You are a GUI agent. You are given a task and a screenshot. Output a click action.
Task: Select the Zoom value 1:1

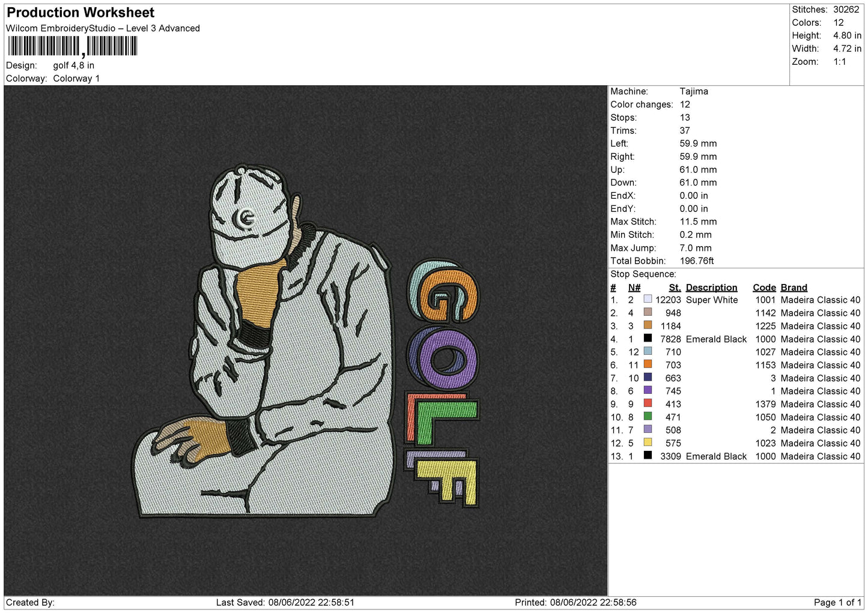tap(839, 62)
